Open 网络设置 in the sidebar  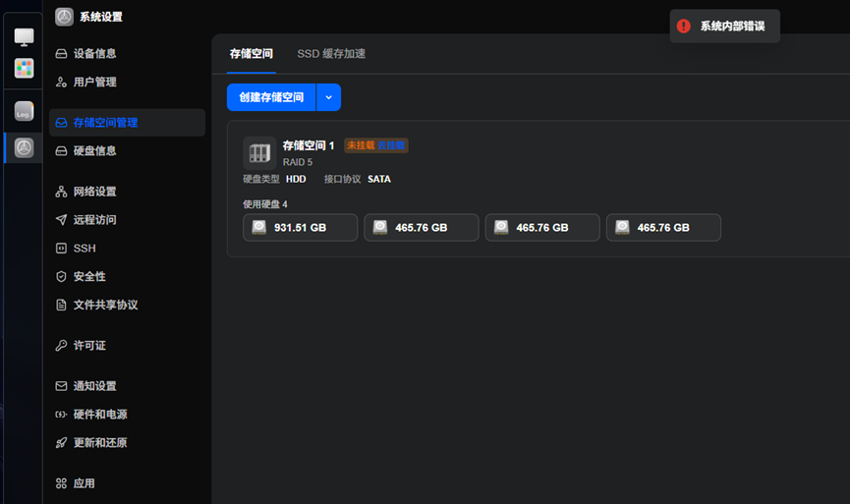127,192
